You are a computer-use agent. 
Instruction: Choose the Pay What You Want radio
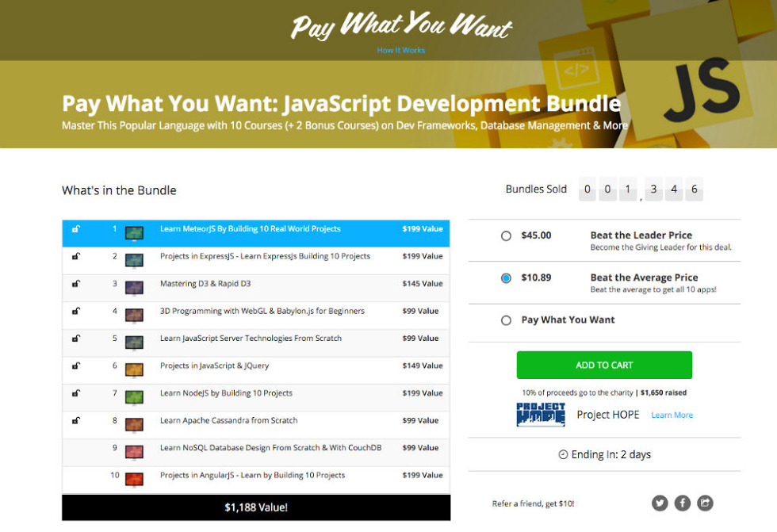point(506,320)
